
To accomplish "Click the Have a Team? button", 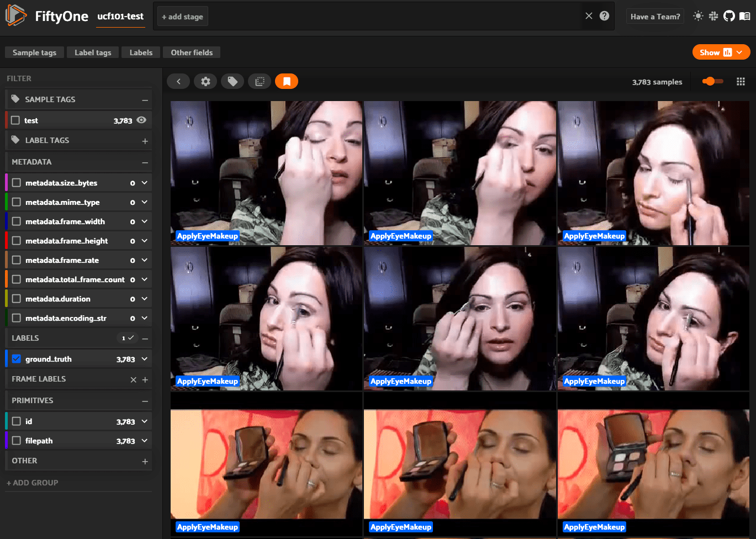I will coord(655,17).
